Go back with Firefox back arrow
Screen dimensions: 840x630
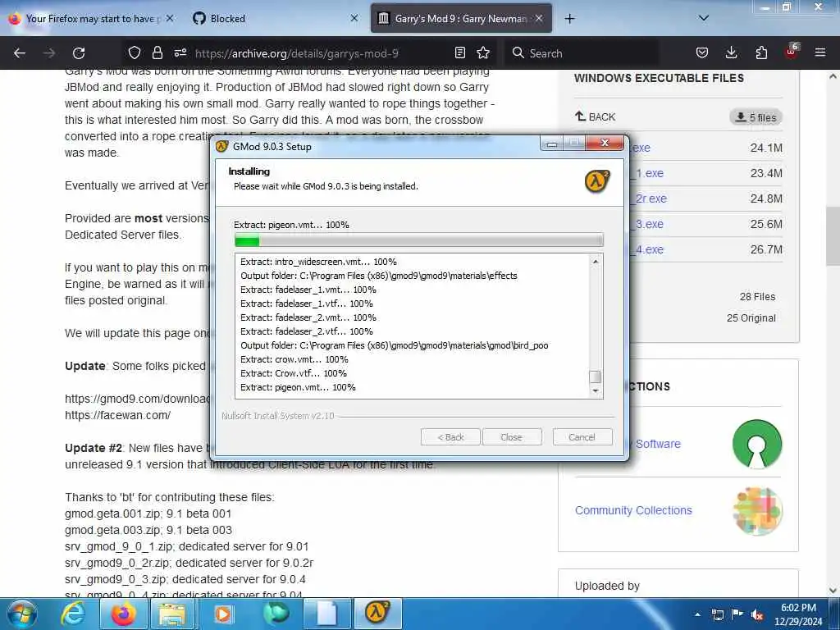pyautogui.click(x=20, y=53)
